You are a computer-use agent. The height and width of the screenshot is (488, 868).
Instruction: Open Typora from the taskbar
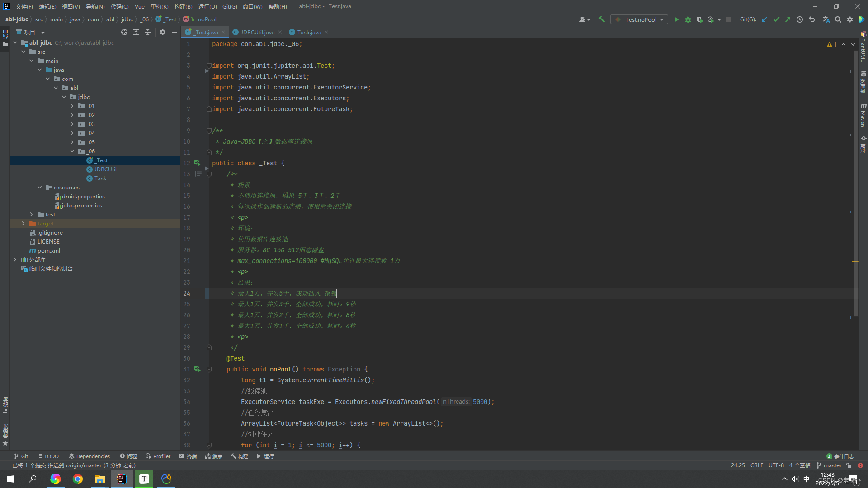144,479
